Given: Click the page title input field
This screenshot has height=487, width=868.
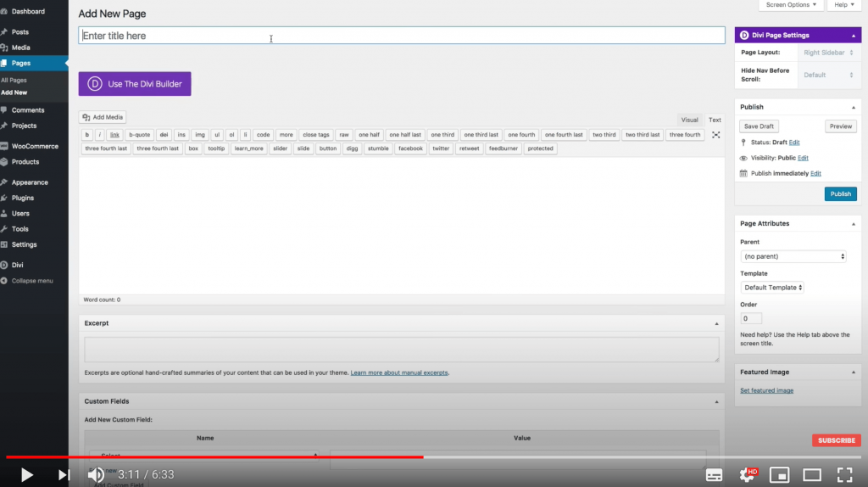Looking at the screenshot, I should point(401,36).
